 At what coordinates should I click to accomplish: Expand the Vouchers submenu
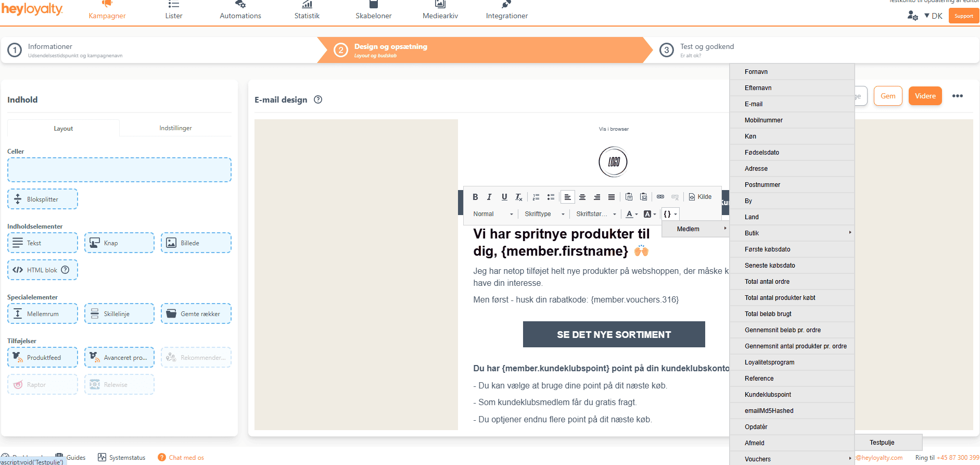point(792,459)
